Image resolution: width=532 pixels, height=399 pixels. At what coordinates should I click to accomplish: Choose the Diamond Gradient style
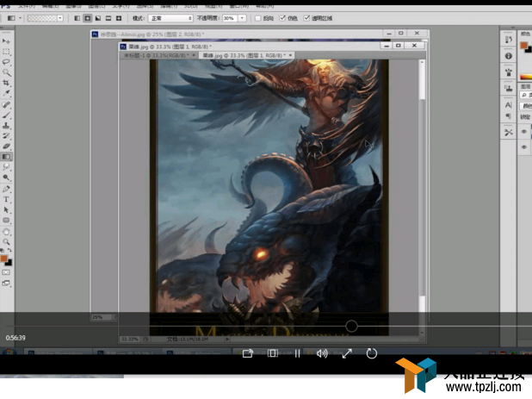point(119,18)
